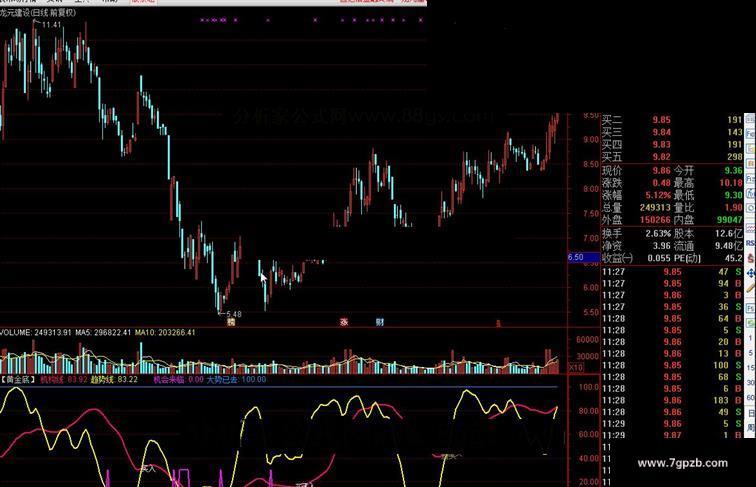Switch to the 1-minute period
The width and height of the screenshot is (756, 487).
(x=751, y=339)
